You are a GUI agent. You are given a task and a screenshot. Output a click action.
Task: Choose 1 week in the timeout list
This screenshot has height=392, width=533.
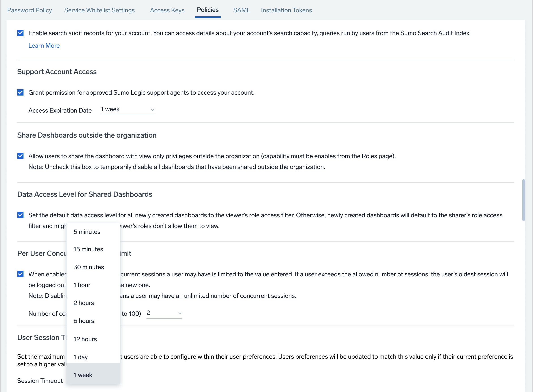[x=83, y=375]
